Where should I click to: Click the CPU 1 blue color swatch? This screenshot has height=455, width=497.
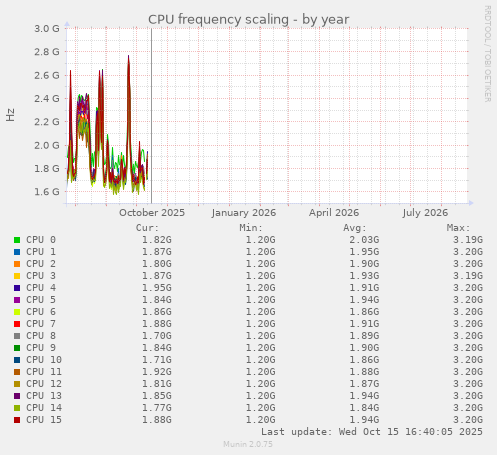coord(17,252)
